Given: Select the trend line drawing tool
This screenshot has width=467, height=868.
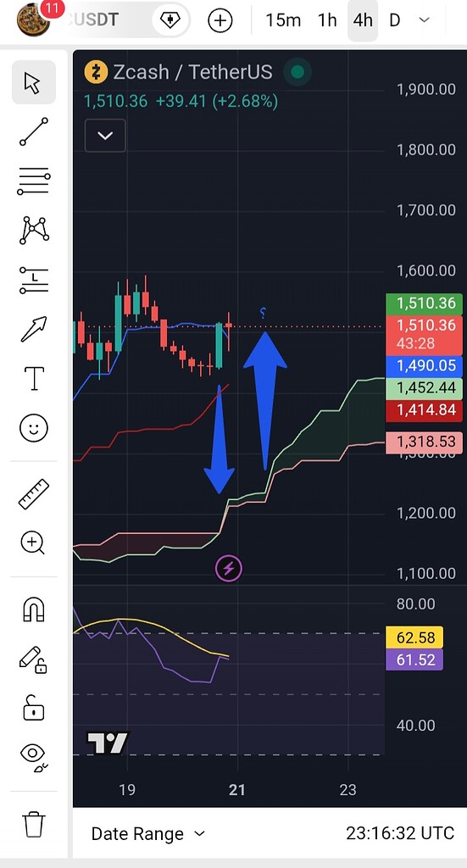Looking at the screenshot, I should (x=34, y=131).
